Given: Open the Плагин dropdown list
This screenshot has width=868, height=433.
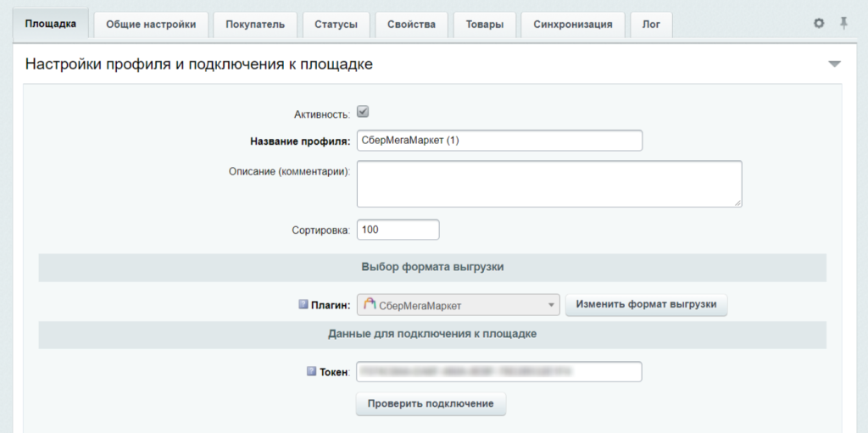Looking at the screenshot, I should pyautogui.click(x=459, y=305).
